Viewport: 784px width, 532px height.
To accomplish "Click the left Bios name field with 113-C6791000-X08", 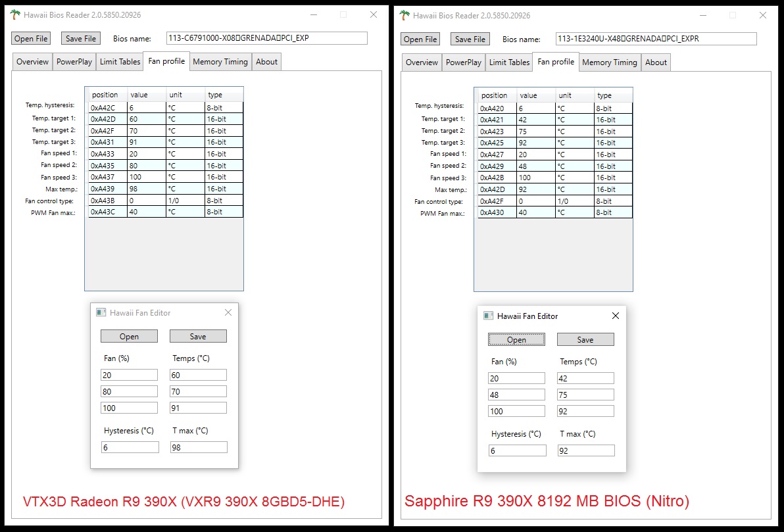I will [x=267, y=38].
